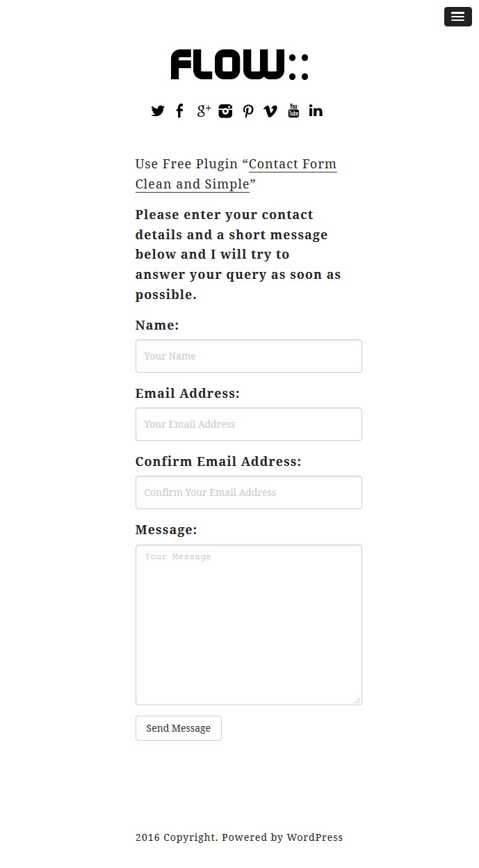
Task: Click the FLOW logo
Action: (x=239, y=65)
